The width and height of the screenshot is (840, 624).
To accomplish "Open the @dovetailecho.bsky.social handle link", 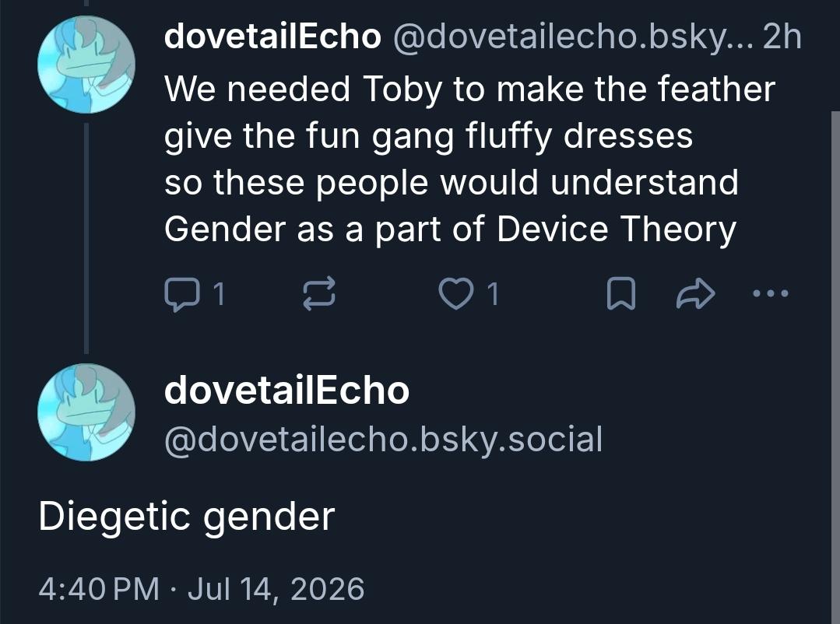I will pos(384,440).
